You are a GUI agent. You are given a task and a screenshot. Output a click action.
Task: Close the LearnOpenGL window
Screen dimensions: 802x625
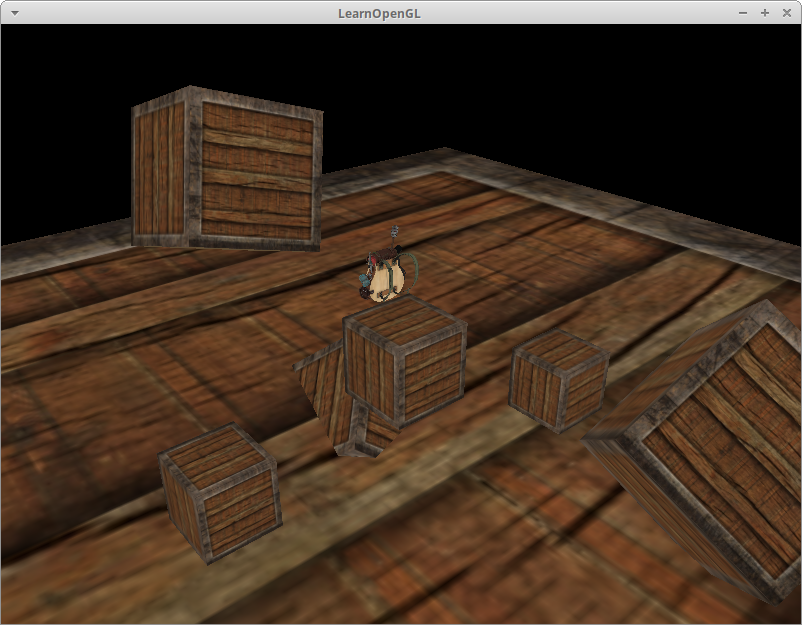click(787, 12)
